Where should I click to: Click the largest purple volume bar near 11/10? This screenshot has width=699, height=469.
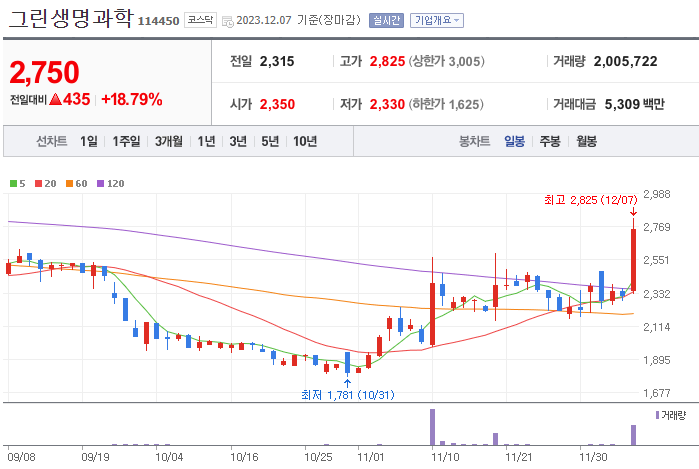[432, 427]
